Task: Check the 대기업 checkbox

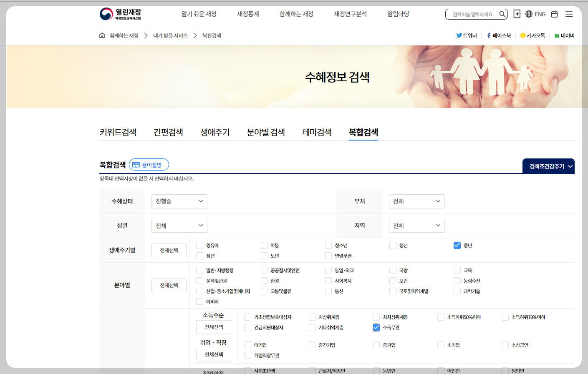Action: [248, 345]
